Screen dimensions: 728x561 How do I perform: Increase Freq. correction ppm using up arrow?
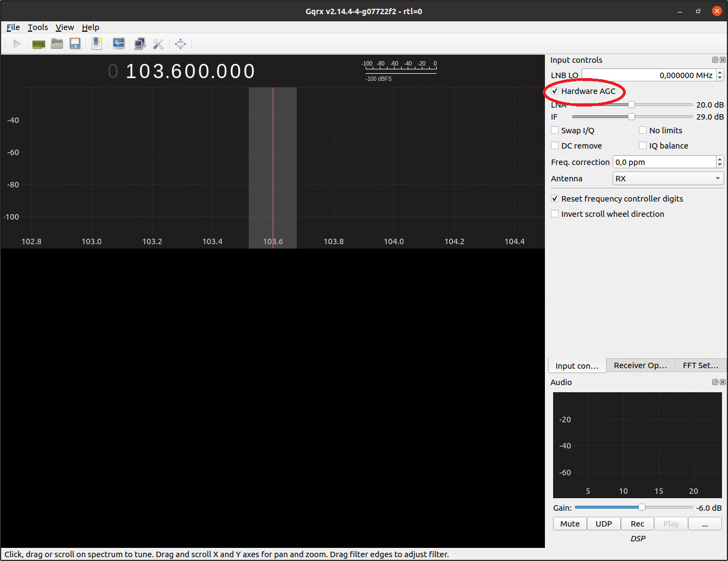[x=720, y=159]
